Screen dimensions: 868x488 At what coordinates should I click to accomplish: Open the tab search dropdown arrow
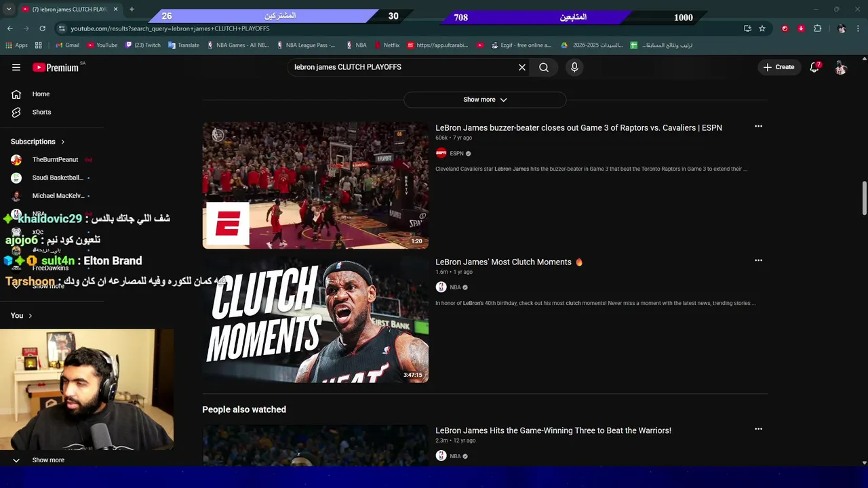coord(9,9)
